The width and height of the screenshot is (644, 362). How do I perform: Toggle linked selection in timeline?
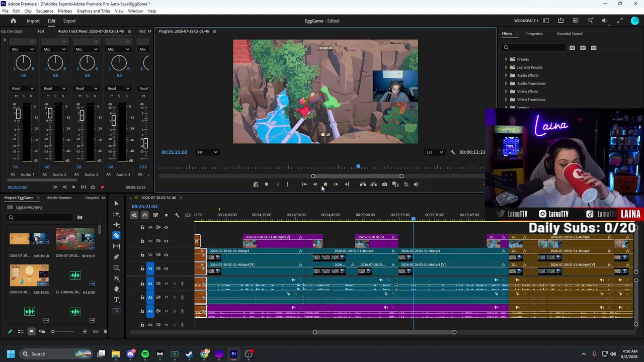[155, 215]
